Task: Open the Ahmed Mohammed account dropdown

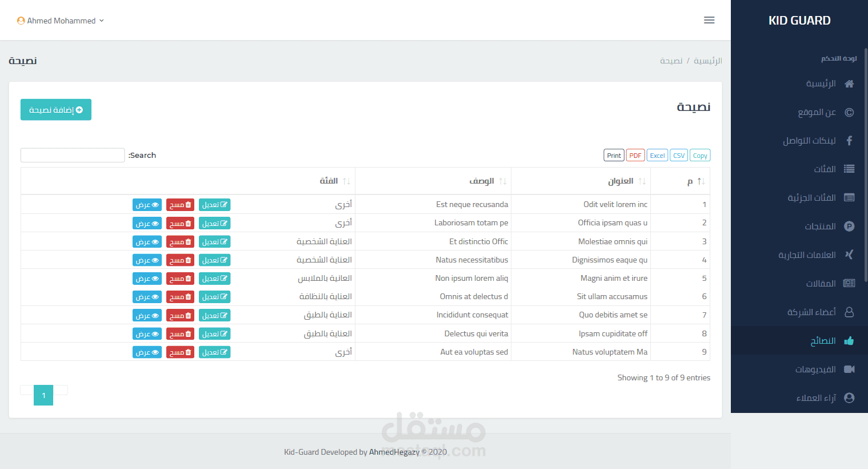Action: [x=61, y=21]
